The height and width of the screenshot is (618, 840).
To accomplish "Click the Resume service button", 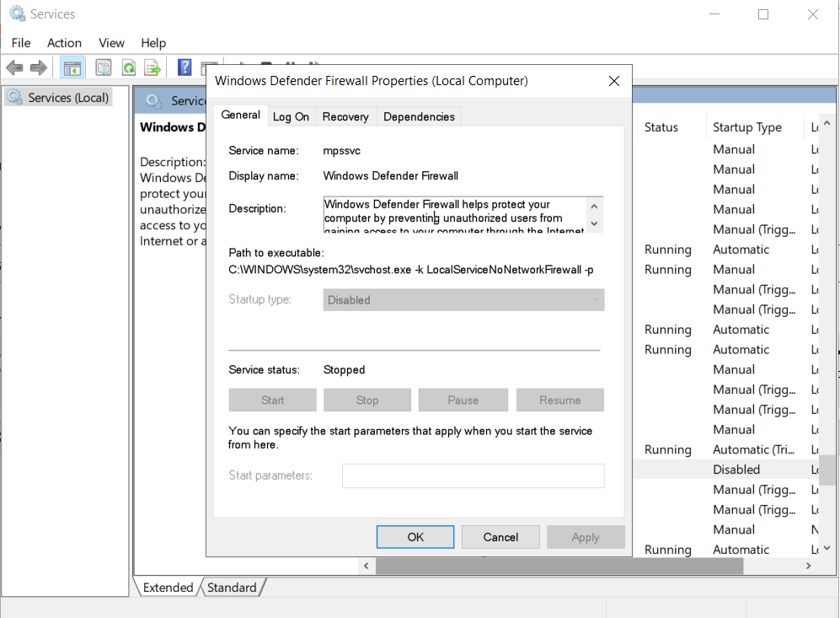I will pyautogui.click(x=559, y=400).
